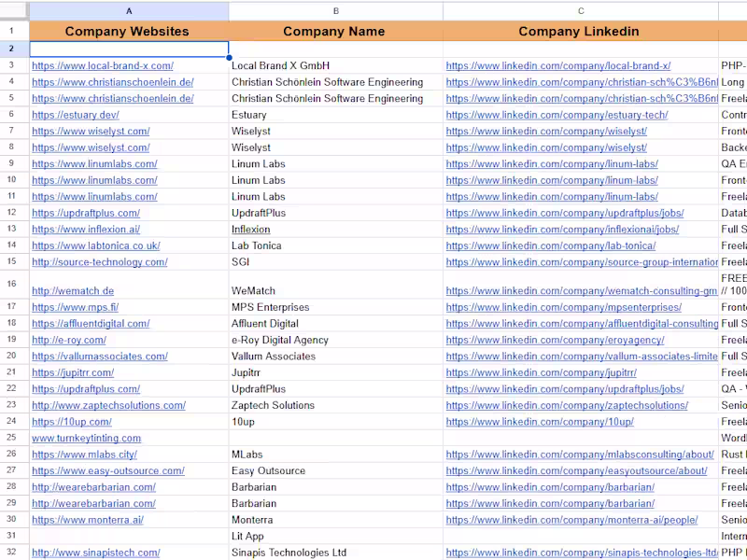Select the Lit App cell
Screen dimensions: 747x560
pos(336,536)
